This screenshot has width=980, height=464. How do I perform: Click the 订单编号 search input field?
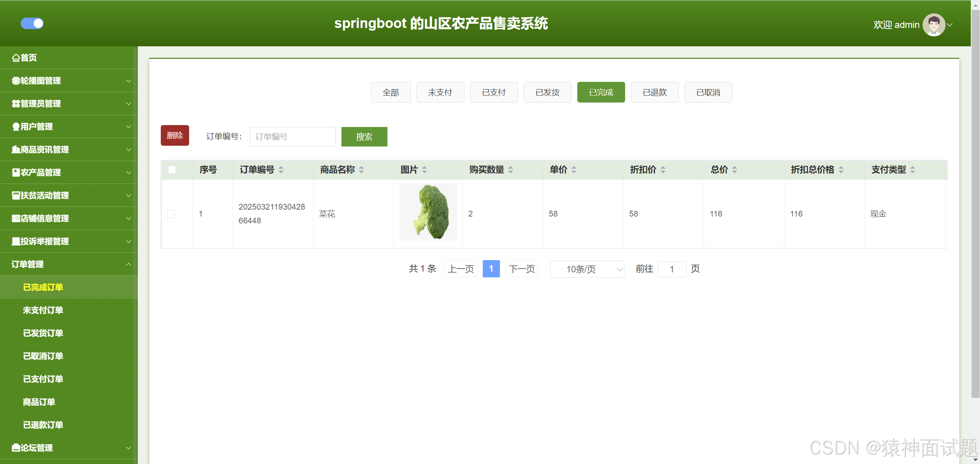[x=292, y=137]
